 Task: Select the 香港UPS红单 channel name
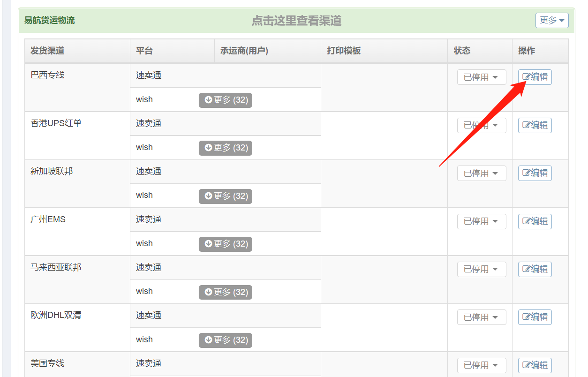click(56, 123)
